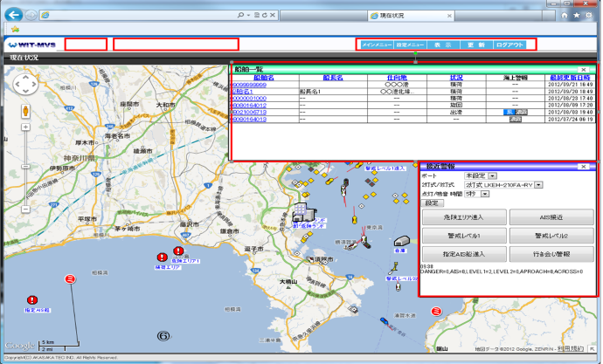Click the browser forward arrow
This screenshot has height=364, width=603.
click(31, 16)
